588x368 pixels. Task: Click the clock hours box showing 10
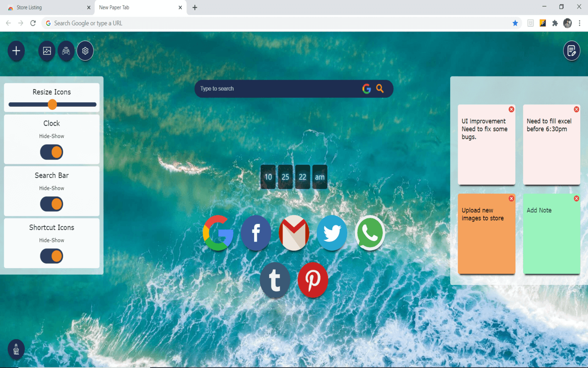click(x=268, y=177)
